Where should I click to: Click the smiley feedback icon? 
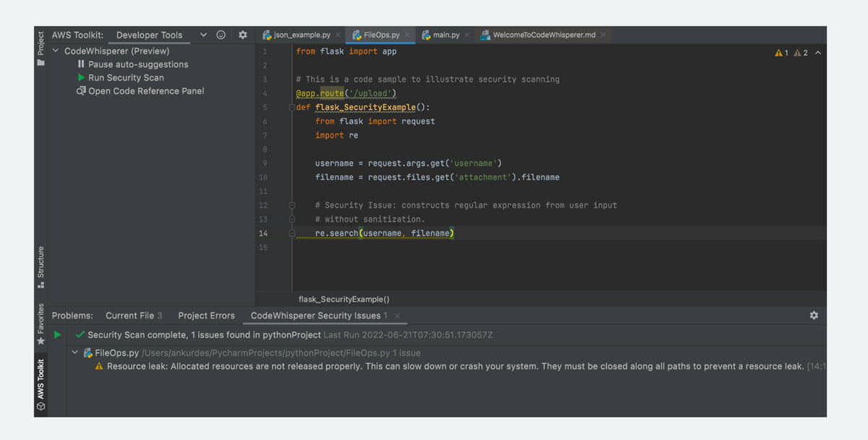point(221,35)
